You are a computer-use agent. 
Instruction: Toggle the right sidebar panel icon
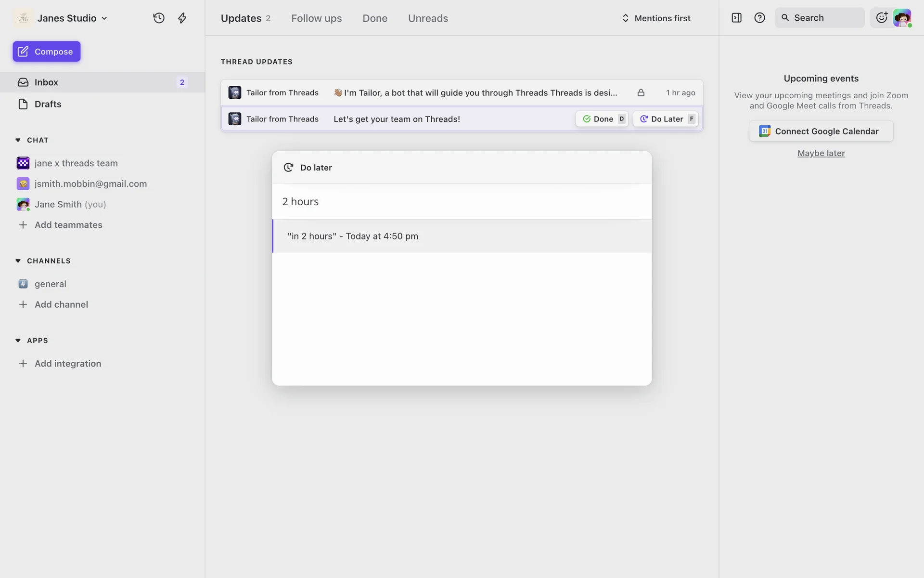pos(736,18)
